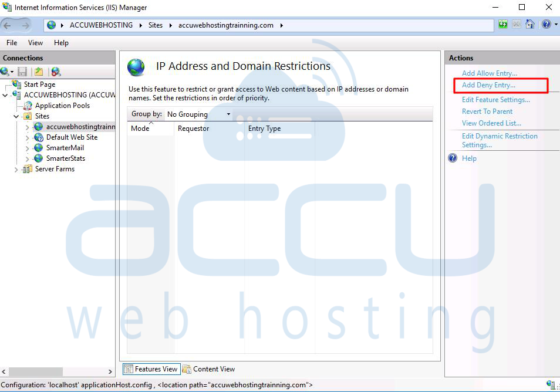Expand the Default Web Site node

tap(27, 137)
